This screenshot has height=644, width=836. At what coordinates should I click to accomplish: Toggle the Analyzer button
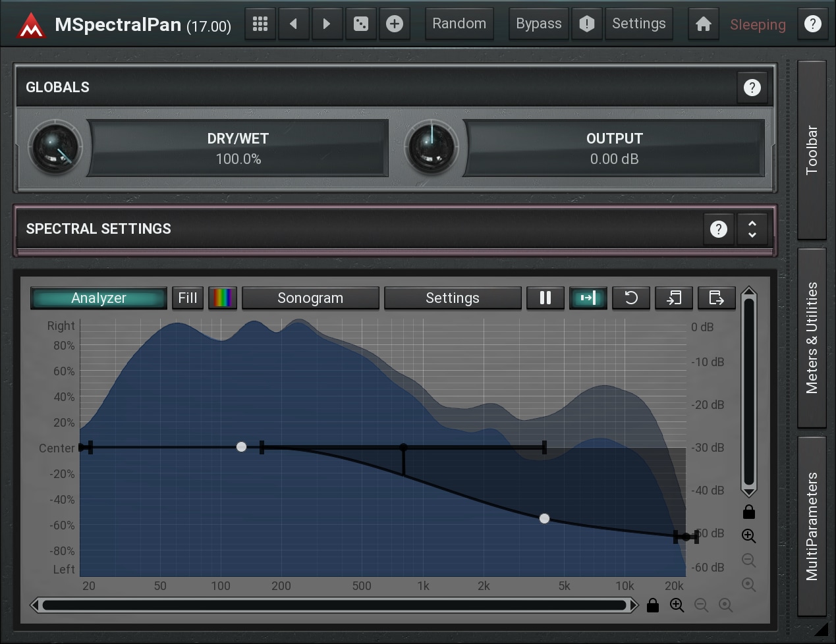pos(99,298)
